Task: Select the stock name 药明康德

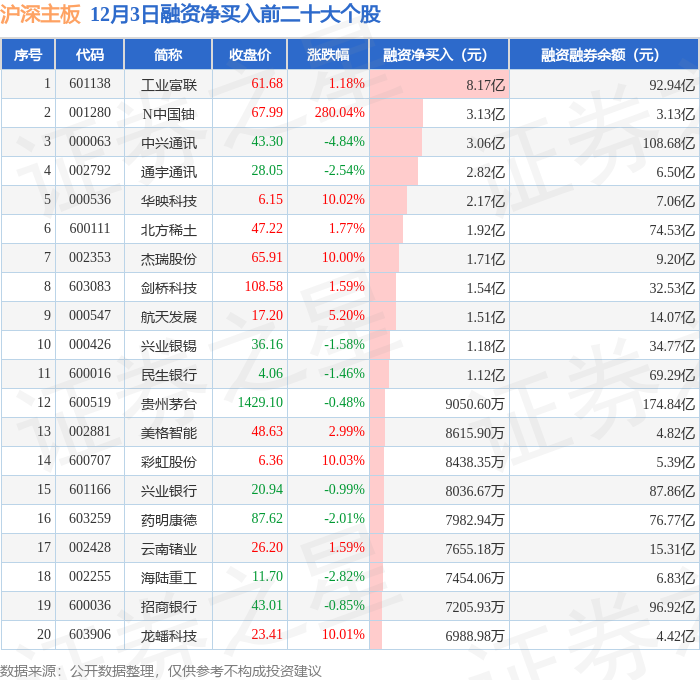Action: tap(169, 520)
